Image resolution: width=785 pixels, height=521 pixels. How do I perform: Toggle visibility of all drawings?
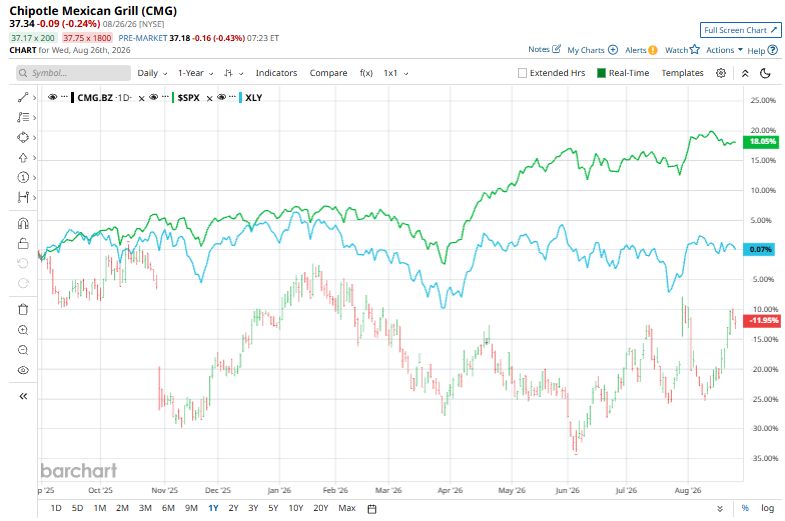23,370
